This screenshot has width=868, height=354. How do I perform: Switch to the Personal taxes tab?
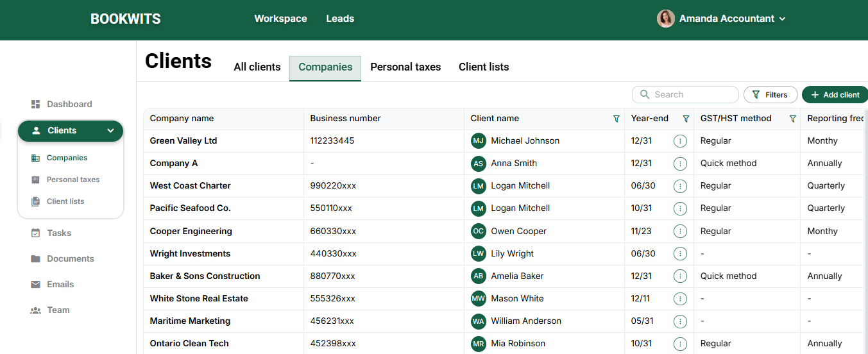pos(405,67)
